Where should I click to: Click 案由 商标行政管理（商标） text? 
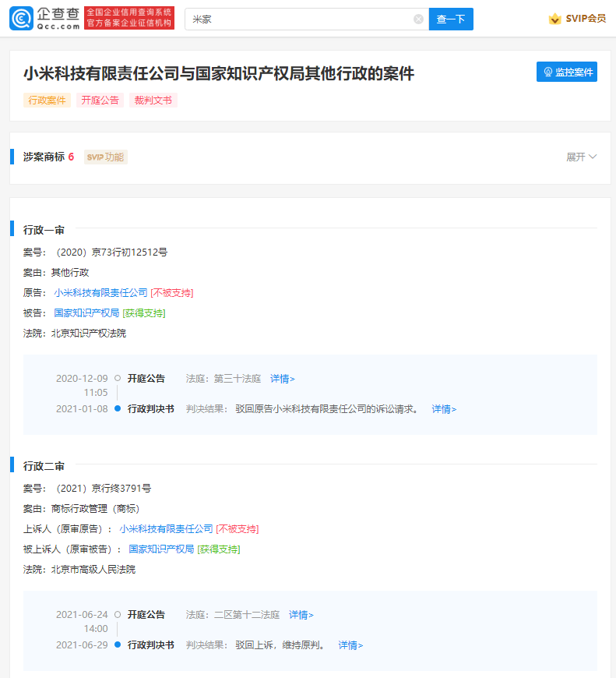96,508
